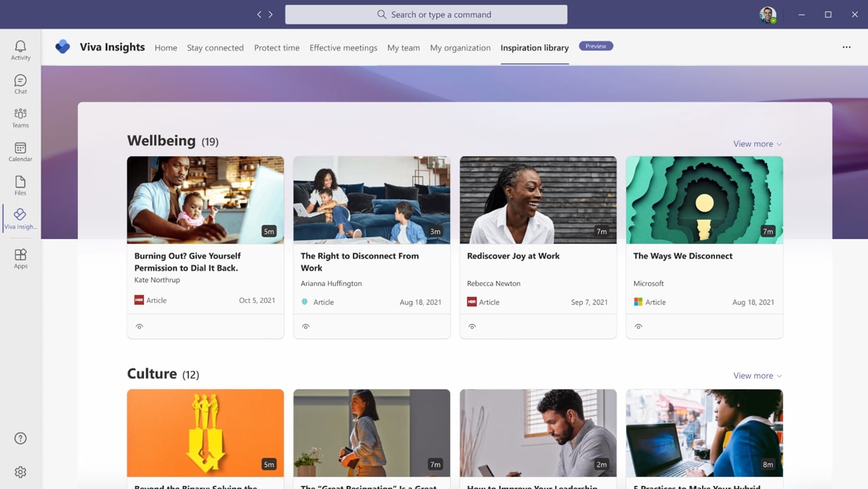This screenshot has width=868, height=489.
Task: Open Calendar in the sidebar
Action: (x=21, y=152)
